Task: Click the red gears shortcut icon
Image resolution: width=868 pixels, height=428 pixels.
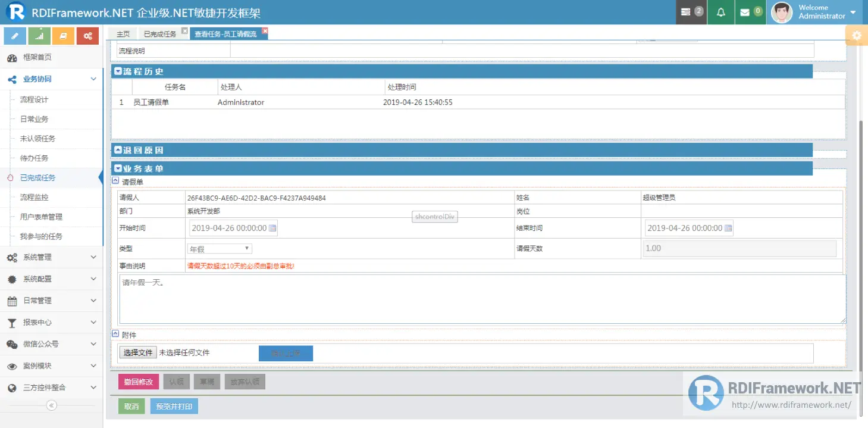Action: click(87, 36)
